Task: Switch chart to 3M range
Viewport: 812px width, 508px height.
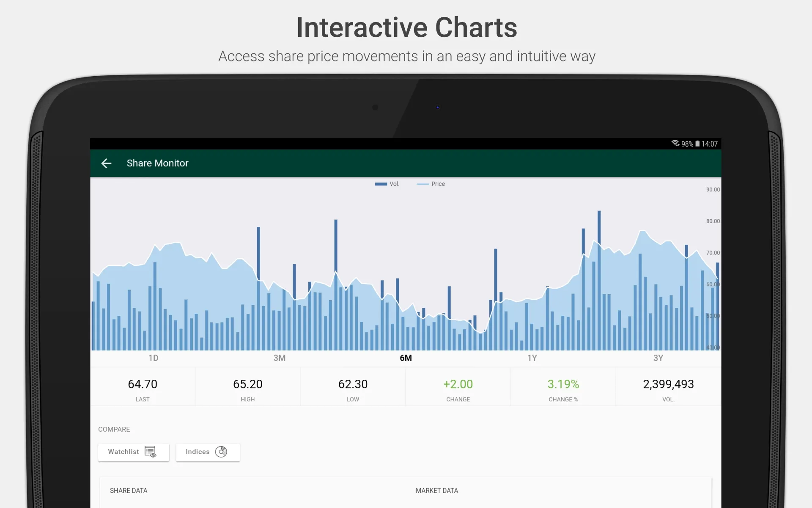Action: point(280,358)
